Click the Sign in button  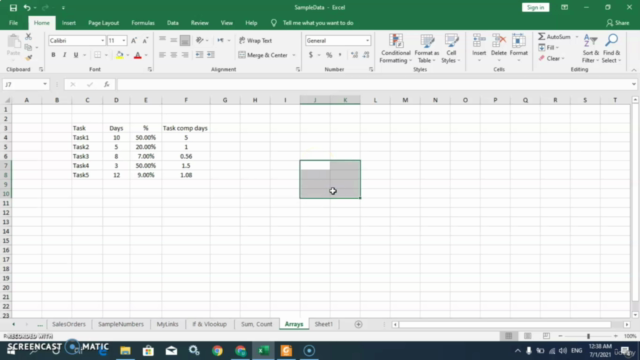536,7
